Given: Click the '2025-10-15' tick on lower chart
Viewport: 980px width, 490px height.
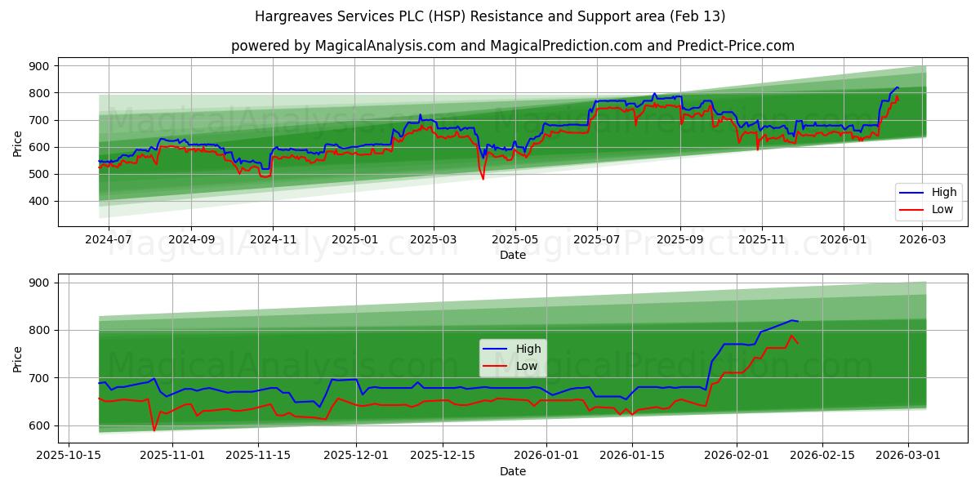Looking at the screenshot, I should click(69, 457).
